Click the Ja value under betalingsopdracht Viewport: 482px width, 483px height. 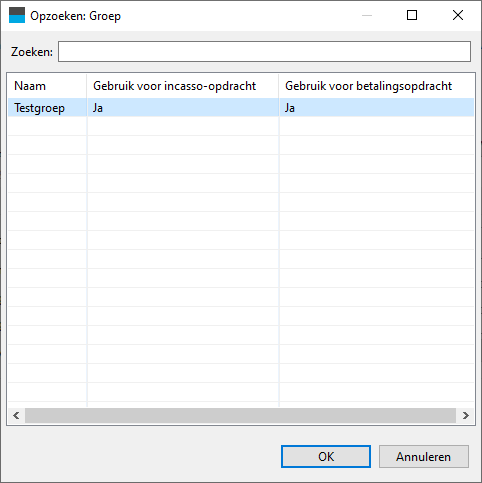(290, 108)
